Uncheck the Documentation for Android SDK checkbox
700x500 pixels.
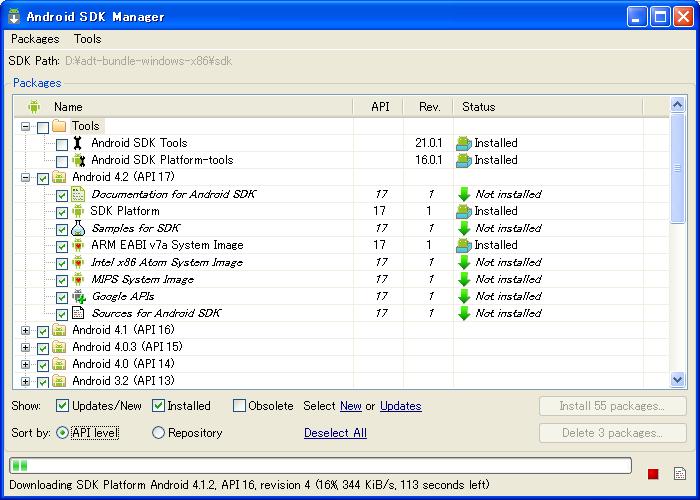point(62,196)
